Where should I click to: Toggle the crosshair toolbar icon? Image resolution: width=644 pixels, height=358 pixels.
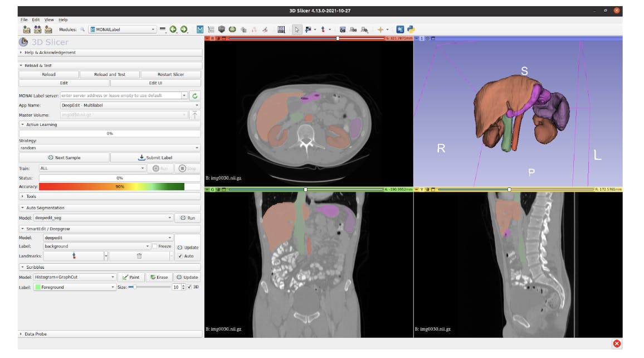380,29
